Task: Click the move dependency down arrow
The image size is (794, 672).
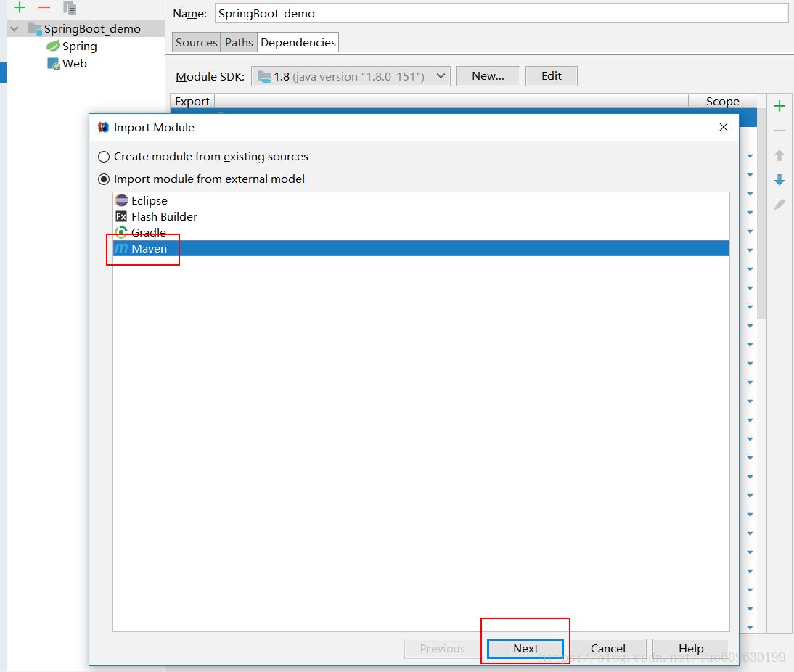Action: click(x=779, y=180)
